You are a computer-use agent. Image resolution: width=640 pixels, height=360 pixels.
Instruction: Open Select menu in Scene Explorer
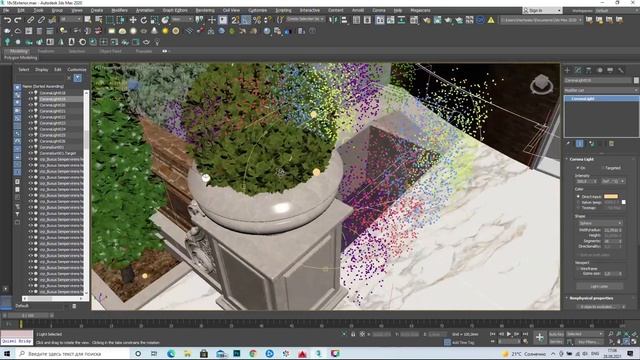[24, 70]
